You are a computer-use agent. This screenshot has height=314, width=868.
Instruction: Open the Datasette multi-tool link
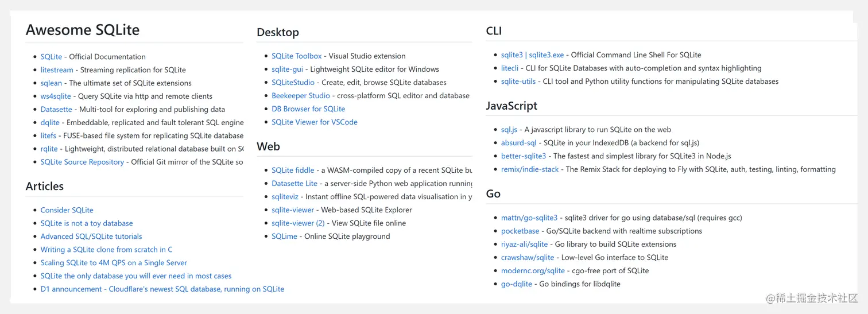56,110
